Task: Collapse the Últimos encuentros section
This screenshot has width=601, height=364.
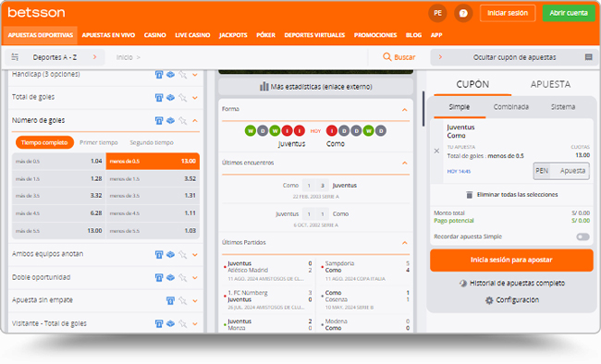Action: [404, 164]
